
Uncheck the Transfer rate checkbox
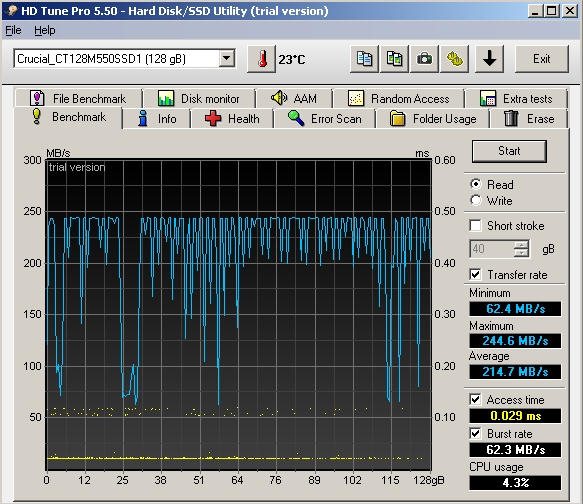click(475, 275)
